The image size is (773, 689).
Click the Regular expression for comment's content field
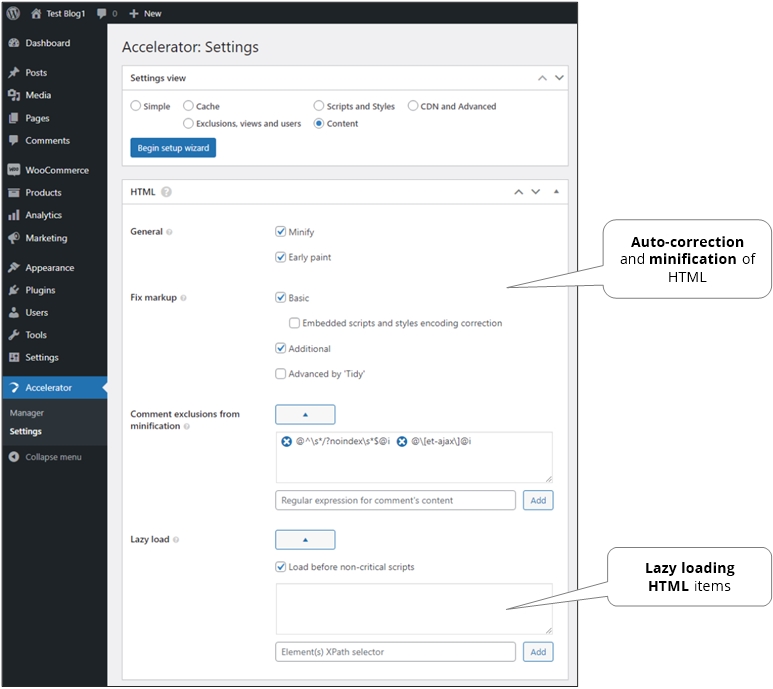pos(395,501)
